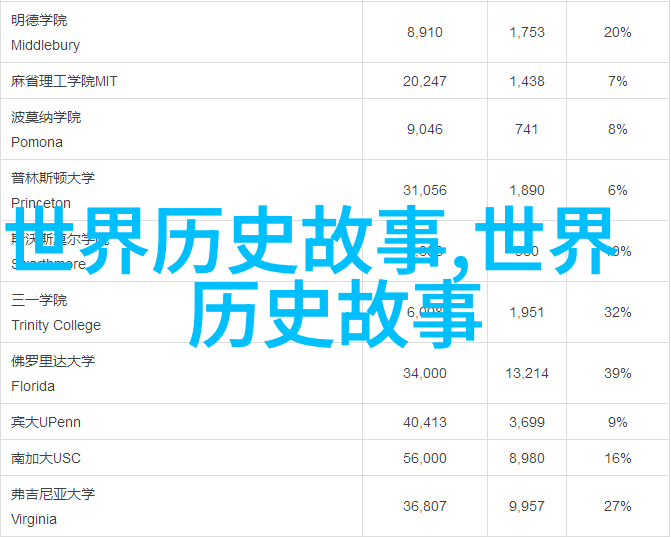
Task: Select the Virginia English label
Action: [x=34, y=519]
